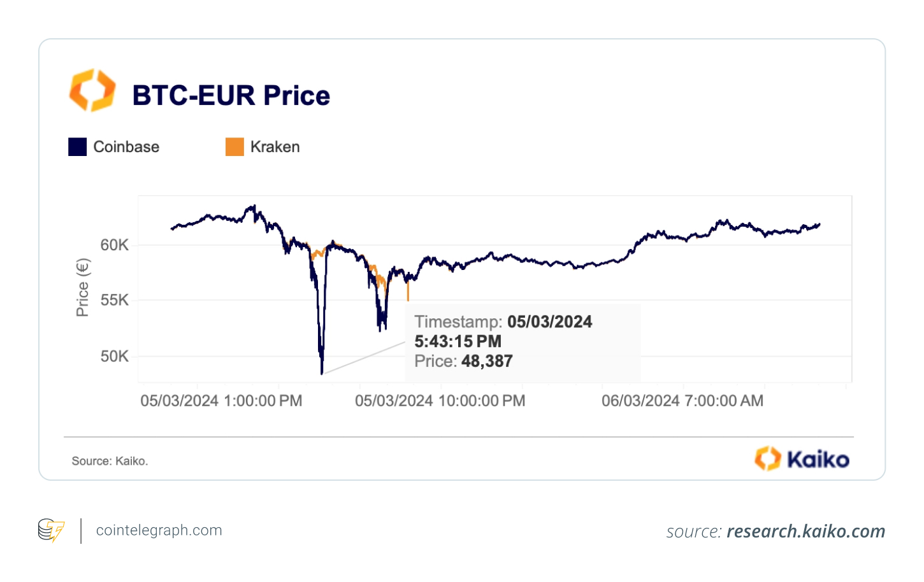Open the research.kaiko.com source link

tap(805, 531)
